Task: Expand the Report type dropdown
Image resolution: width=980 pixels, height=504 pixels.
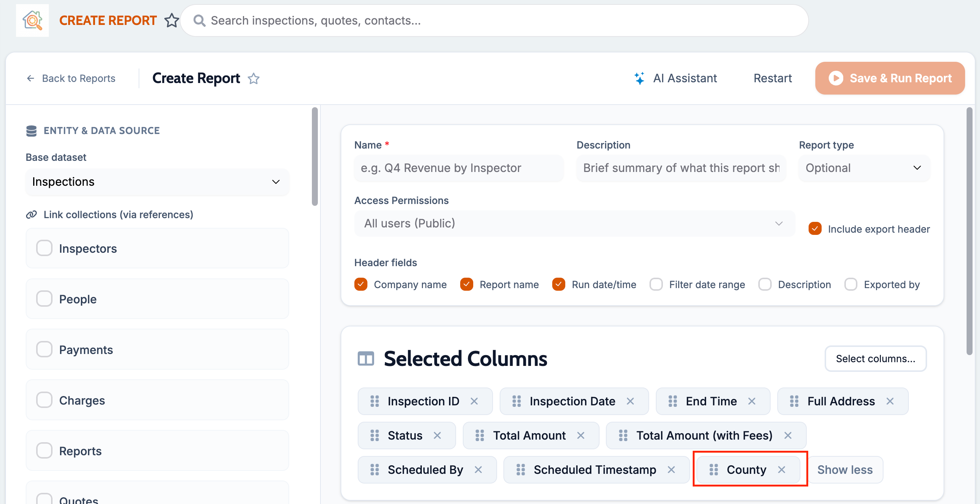Action: tap(864, 168)
